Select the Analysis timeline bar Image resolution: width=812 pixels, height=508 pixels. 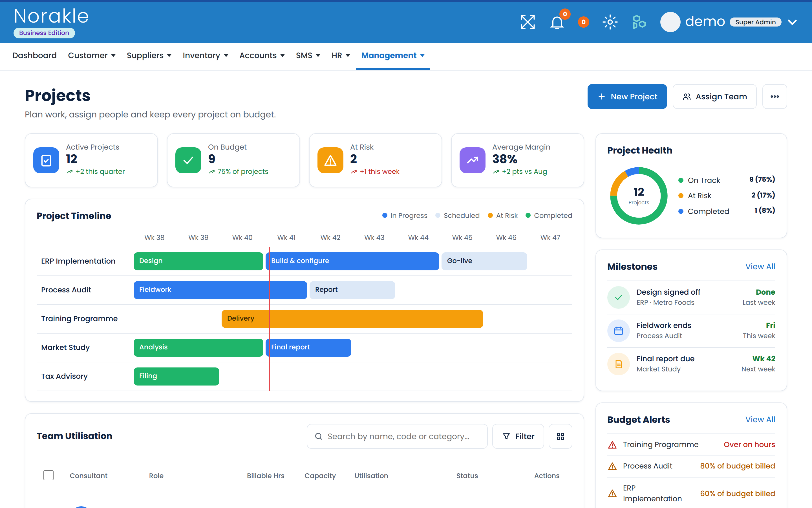pyautogui.click(x=198, y=347)
